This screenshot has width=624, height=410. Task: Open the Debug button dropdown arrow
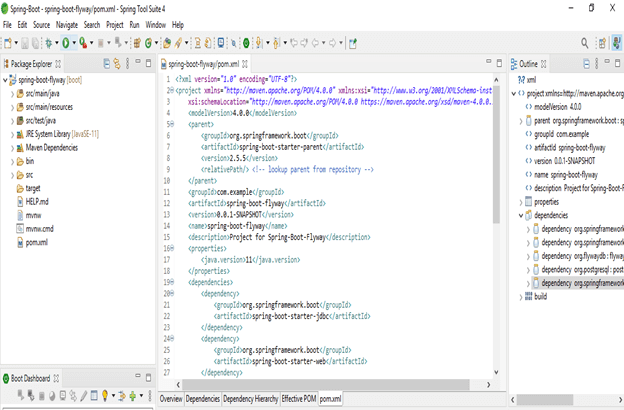tap(57, 43)
